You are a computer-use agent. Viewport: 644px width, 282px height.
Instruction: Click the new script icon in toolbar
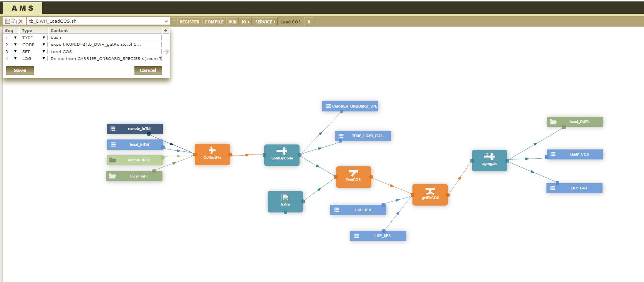7,22
